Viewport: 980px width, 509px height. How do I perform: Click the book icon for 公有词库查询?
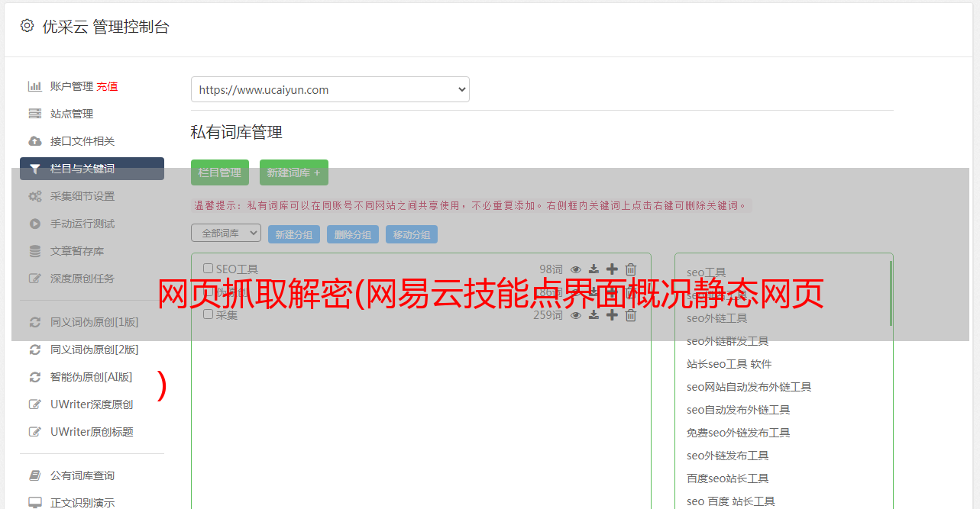pyautogui.click(x=34, y=475)
